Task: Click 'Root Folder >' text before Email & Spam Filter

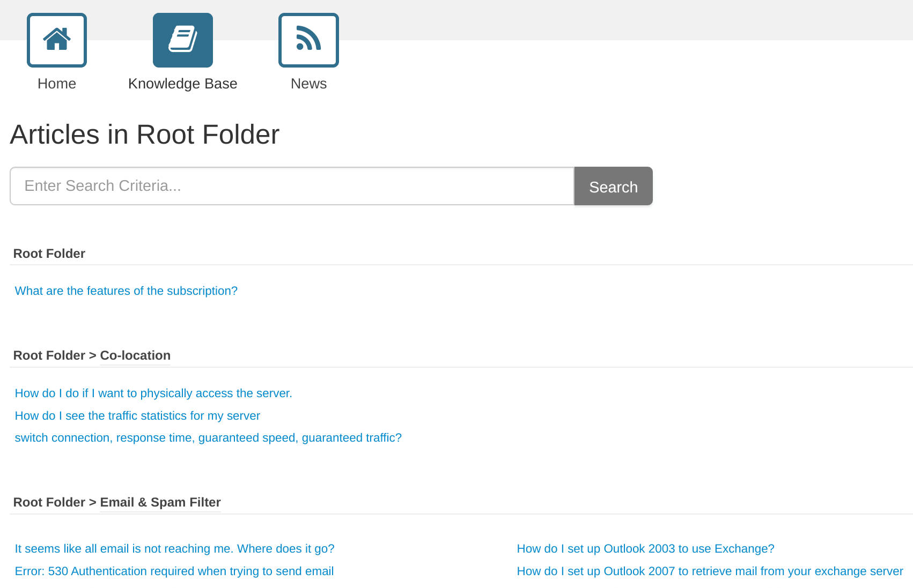Action: point(55,502)
